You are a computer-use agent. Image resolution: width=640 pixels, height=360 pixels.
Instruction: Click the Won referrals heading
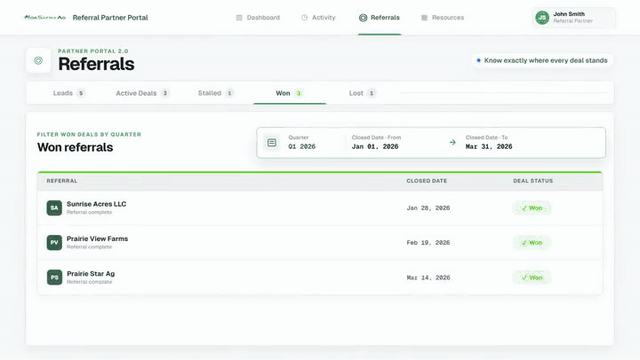tap(75, 147)
